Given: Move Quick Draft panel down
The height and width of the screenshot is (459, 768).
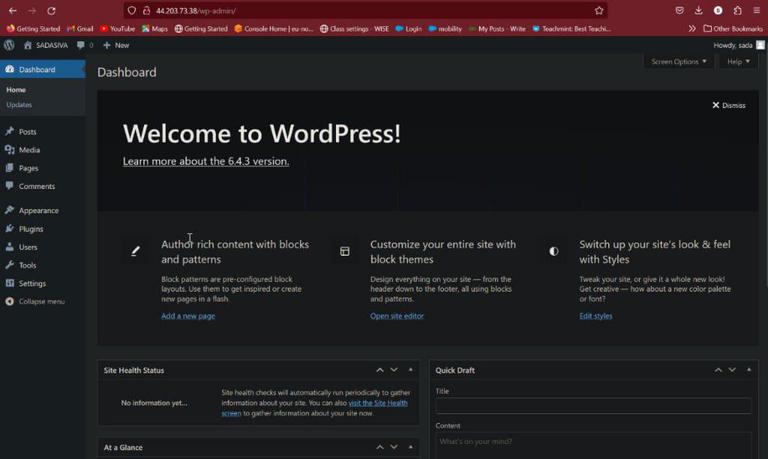Looking at the screenshot, I should pyautogui.click(x=732, y=370).
